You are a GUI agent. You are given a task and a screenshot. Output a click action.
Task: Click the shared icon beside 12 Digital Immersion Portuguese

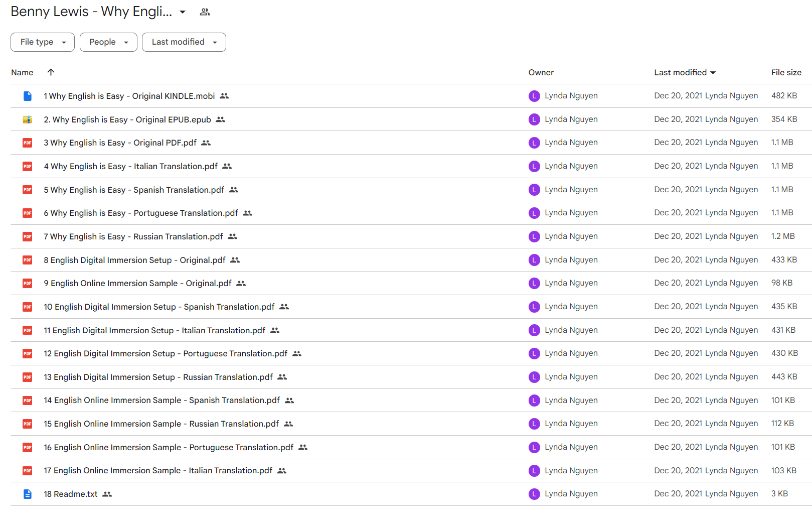[x=297, y=354]
